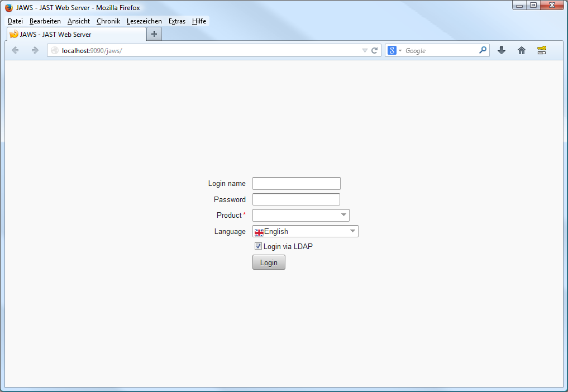Click the JAWS favicon on the tab
Screen dimensions: 568x392
tap(13, 34)
